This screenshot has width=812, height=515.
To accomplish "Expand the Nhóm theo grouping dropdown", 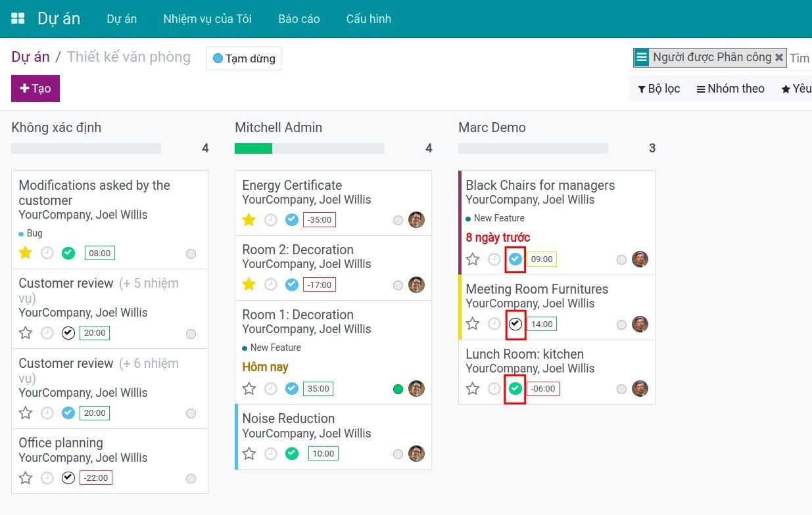I will point(730,89).
